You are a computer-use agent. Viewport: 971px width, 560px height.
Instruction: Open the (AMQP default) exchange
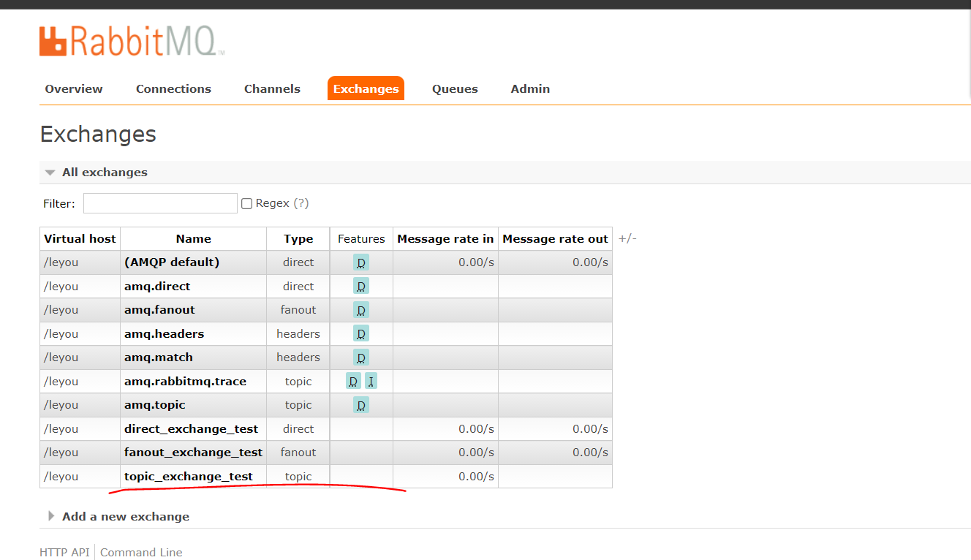click(x=172, y=262)
